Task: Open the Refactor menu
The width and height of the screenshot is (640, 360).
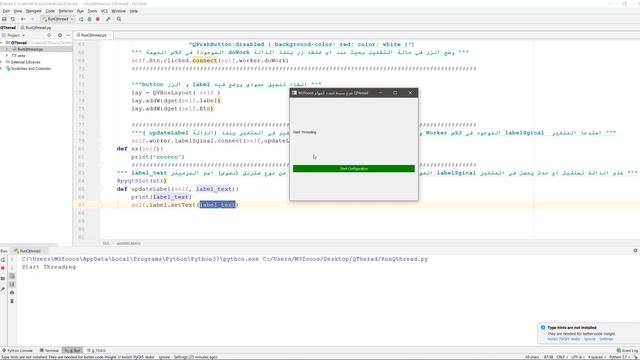Action: click(66, 11)
